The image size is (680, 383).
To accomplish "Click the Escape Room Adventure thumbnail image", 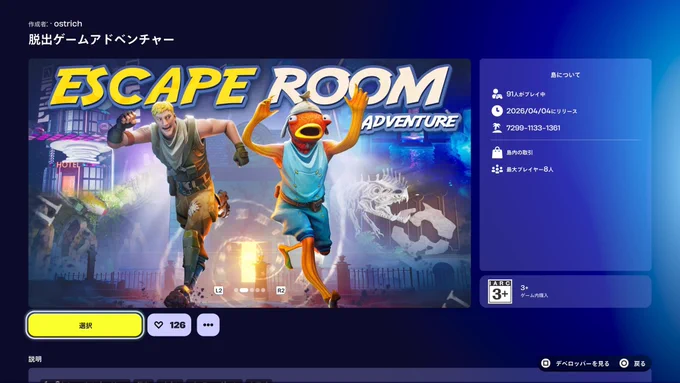I will (249, 183).
